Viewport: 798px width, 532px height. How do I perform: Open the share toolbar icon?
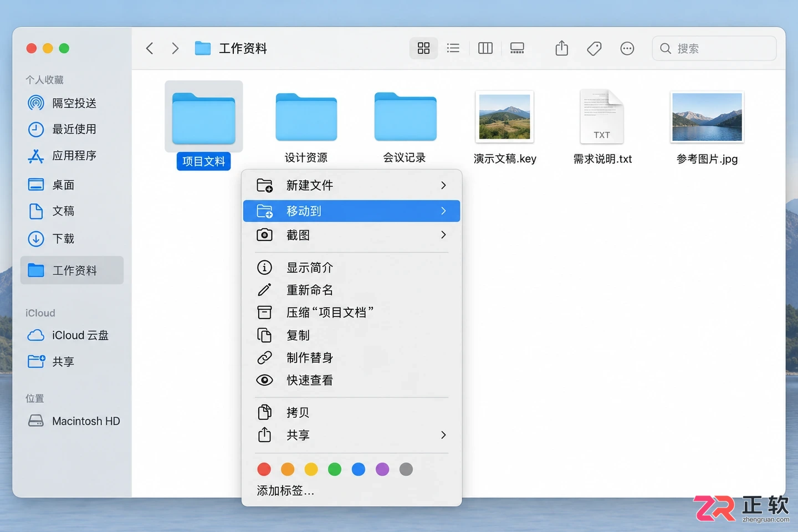tap(562, 48)
